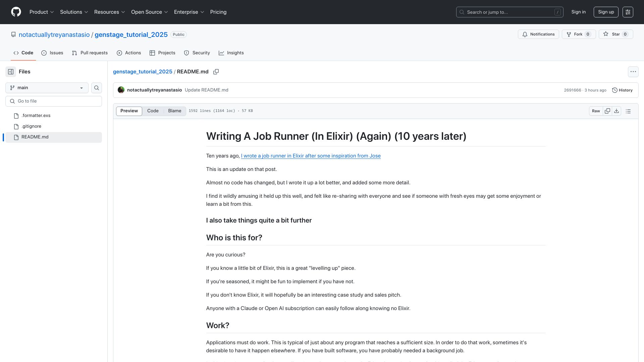This screenshot has height=362, width=644.
Task: Click the Sign in link
Action: (x=579, y=12)
